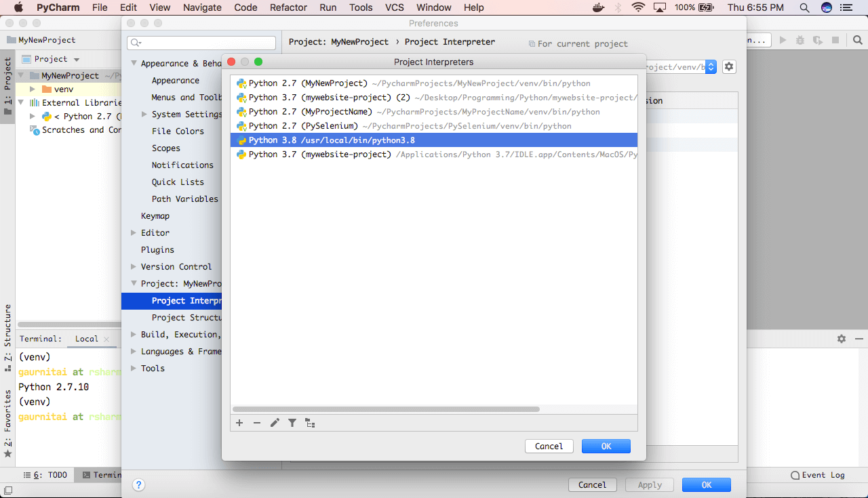Select Path Variables in Preferences sidebar
Screen dimensions: 868x498
[x=185, y=199]
